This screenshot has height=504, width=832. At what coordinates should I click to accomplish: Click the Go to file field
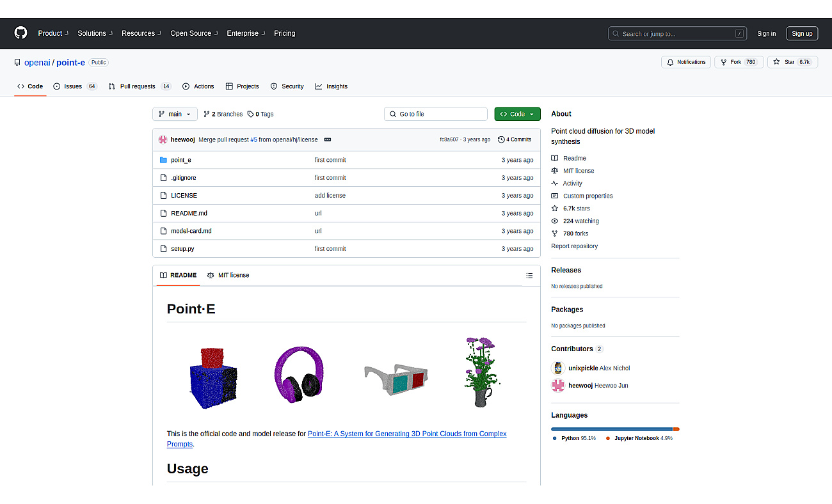(436, 114)
